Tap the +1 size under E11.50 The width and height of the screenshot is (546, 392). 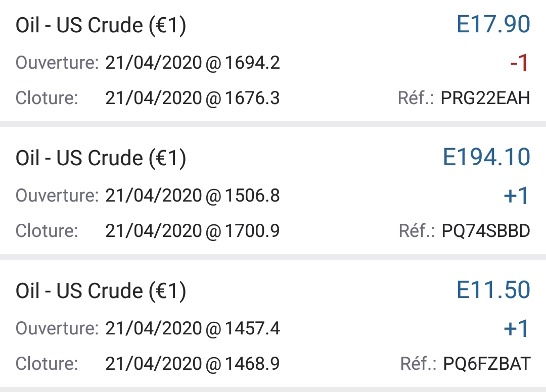[x=516, y=329]
